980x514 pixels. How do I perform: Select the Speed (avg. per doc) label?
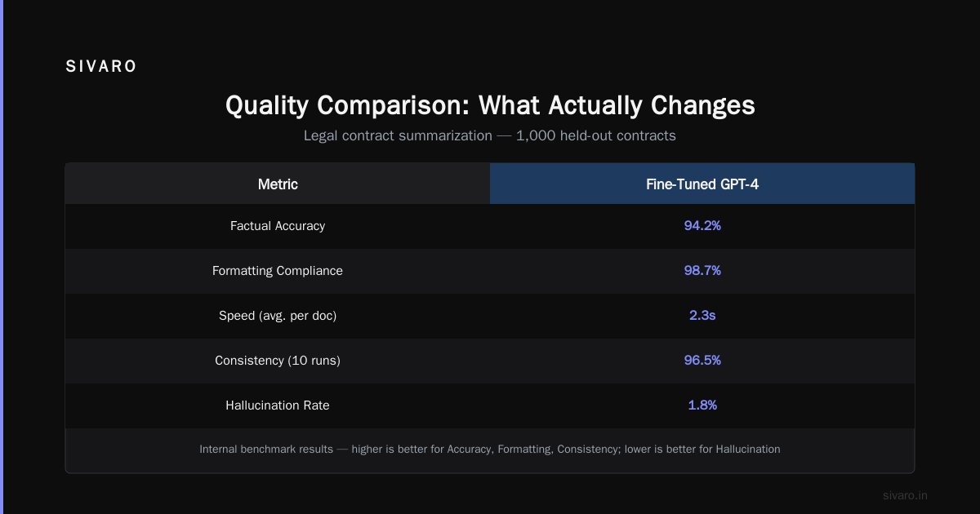[x=278, y=316]
